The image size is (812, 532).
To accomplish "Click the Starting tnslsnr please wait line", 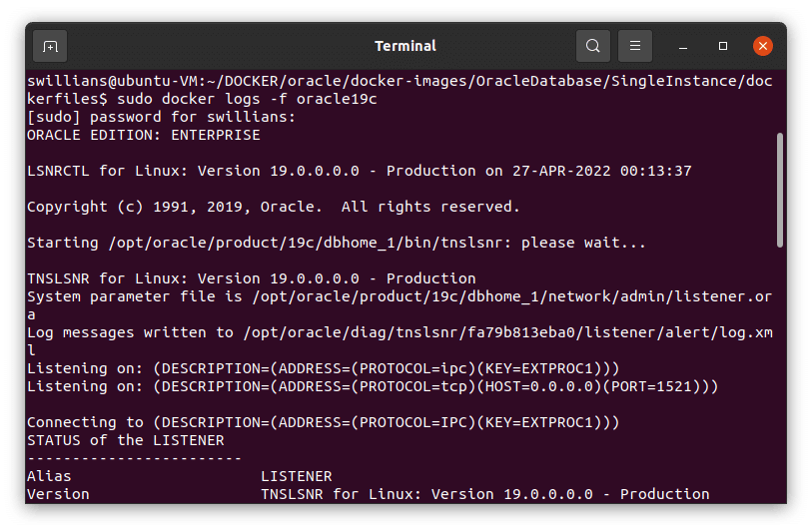I will tap(336, 243).
